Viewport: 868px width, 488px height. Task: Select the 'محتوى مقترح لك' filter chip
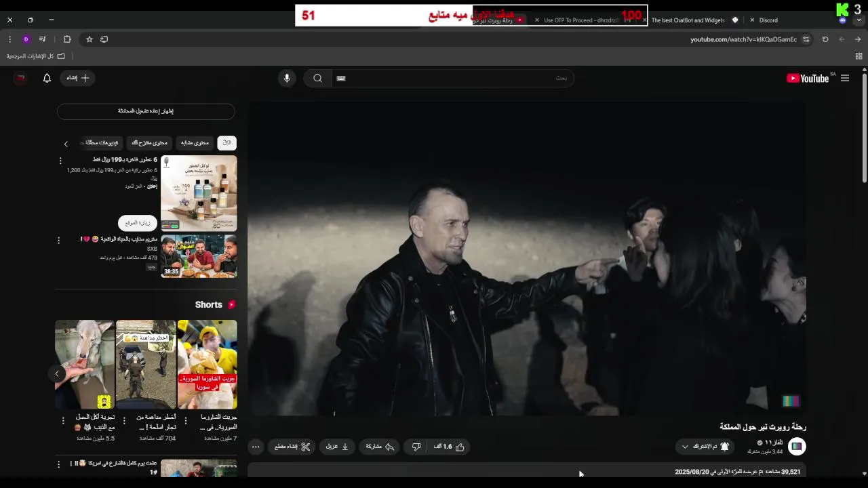(x=149, y=143)
